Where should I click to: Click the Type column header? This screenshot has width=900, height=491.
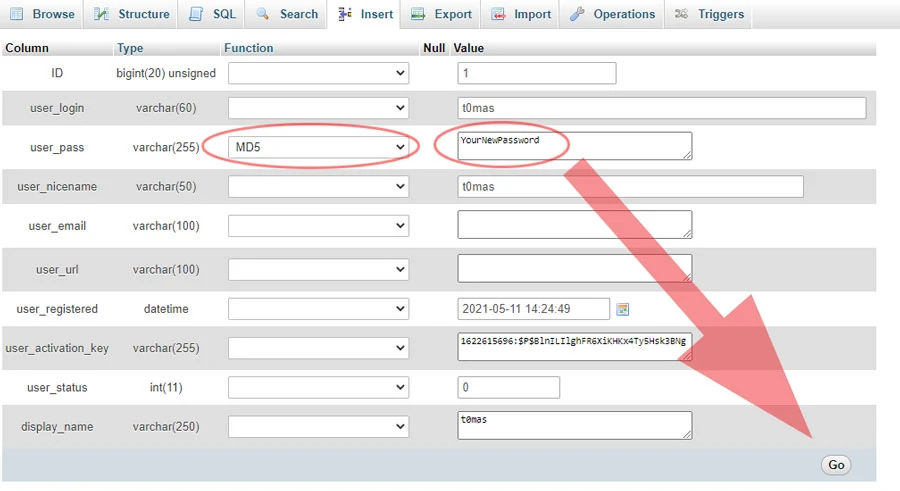pos(130,48)
